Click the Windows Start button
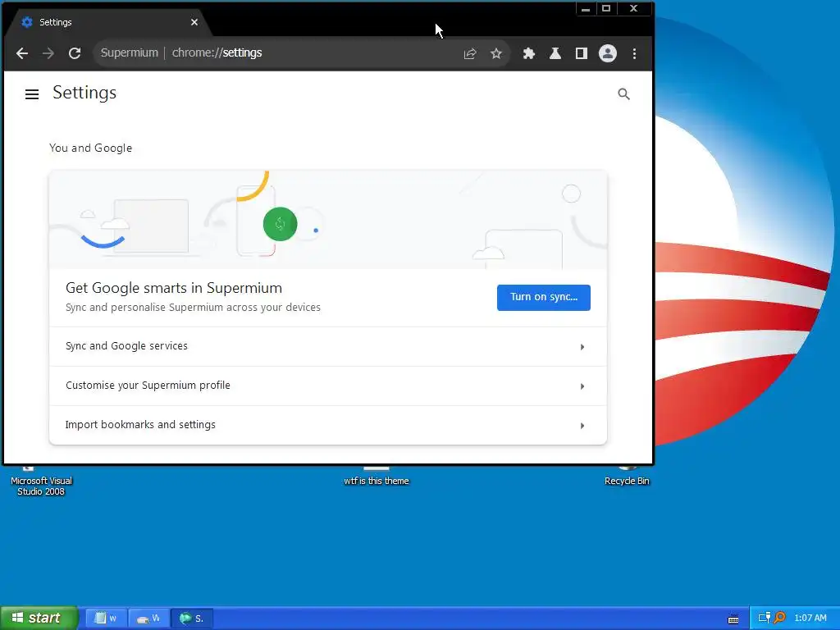Image resolution: width=840 pixels, height=630 pixels. click(x=39, y=618)
